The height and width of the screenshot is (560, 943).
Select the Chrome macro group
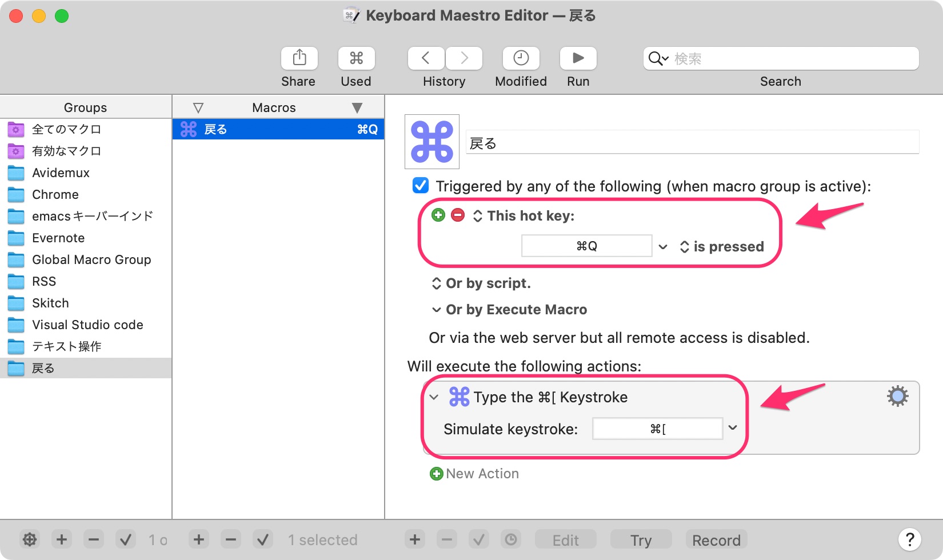point(86,194)
